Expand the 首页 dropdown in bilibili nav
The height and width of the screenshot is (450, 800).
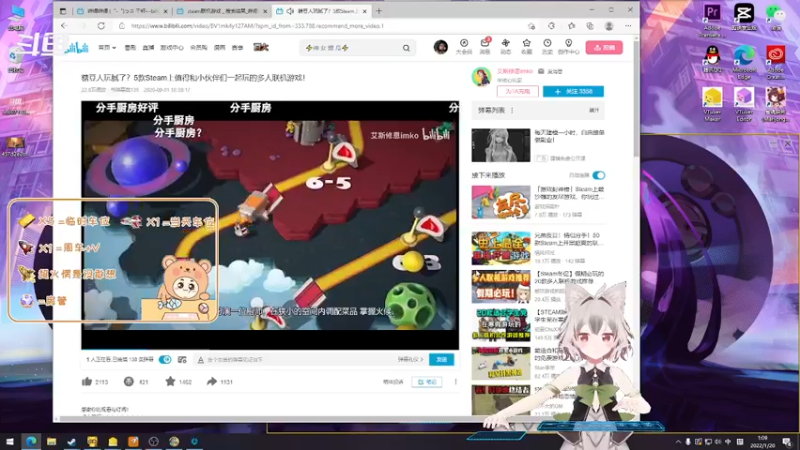point(107,47)
